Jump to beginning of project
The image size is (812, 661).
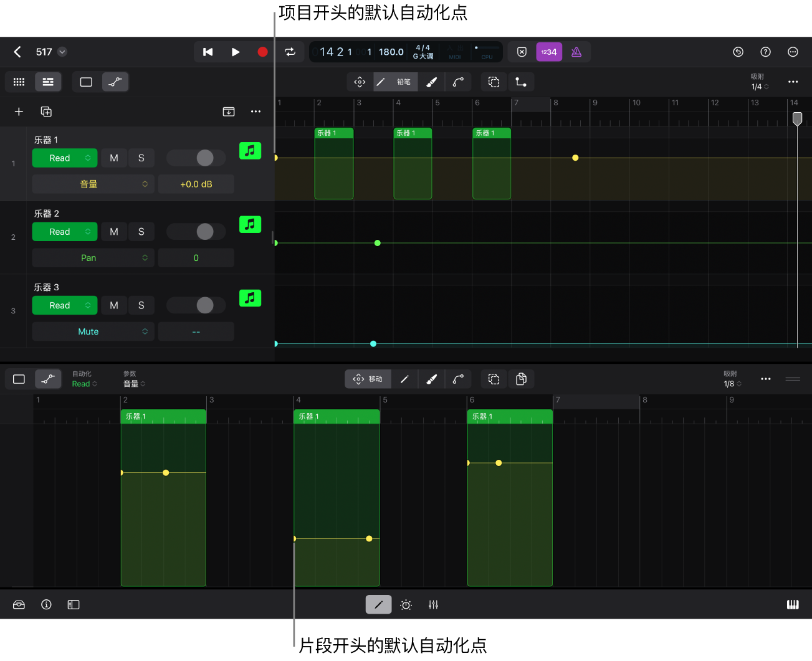[x=208, y=52]
